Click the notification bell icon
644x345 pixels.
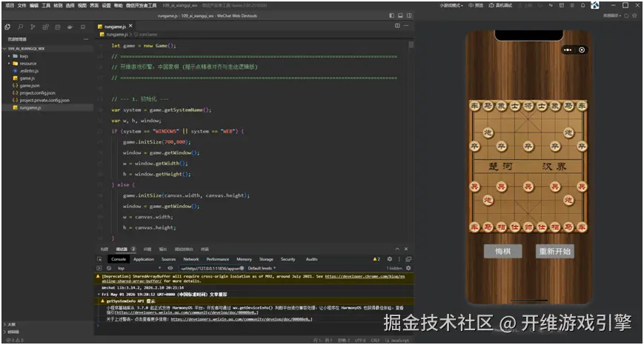(x=582, y=5)
